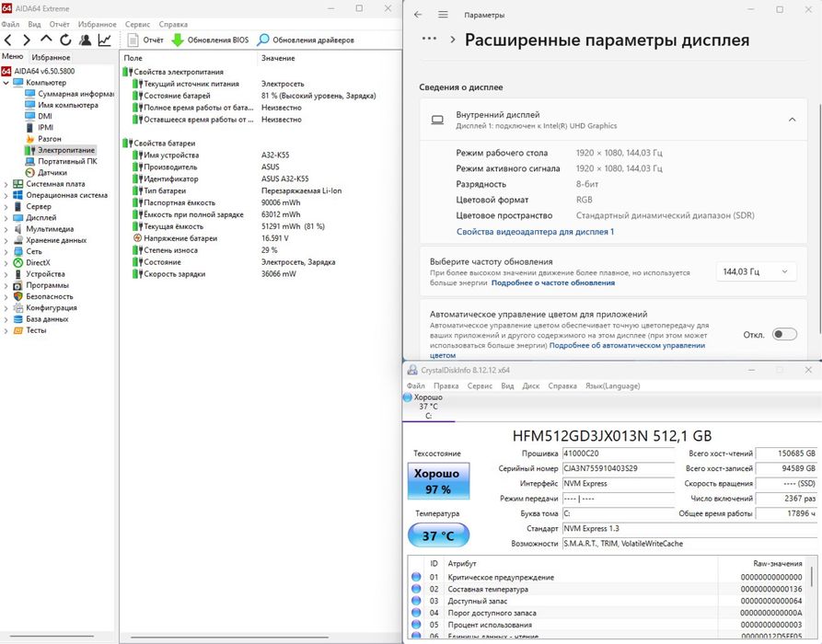The width and height of the screenshot is (822, 644).
Task: Select the База данных tree item
Action: 41,319
